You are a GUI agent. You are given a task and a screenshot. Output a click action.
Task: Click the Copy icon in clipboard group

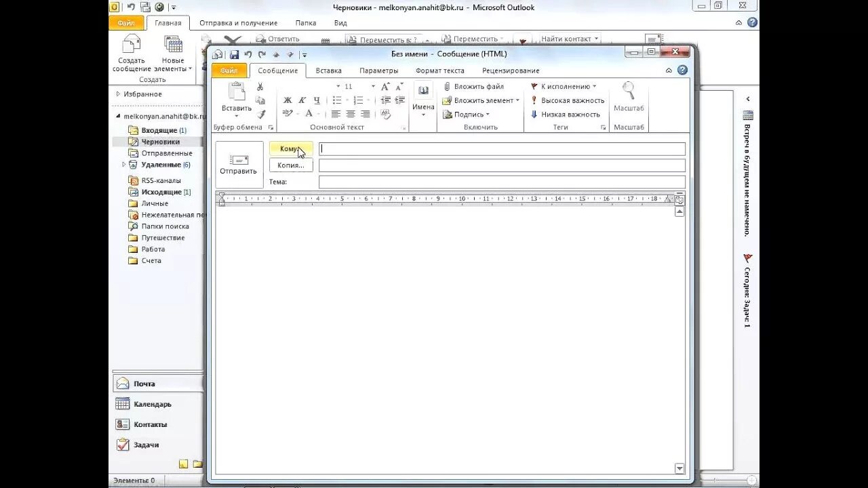(260, 100)
